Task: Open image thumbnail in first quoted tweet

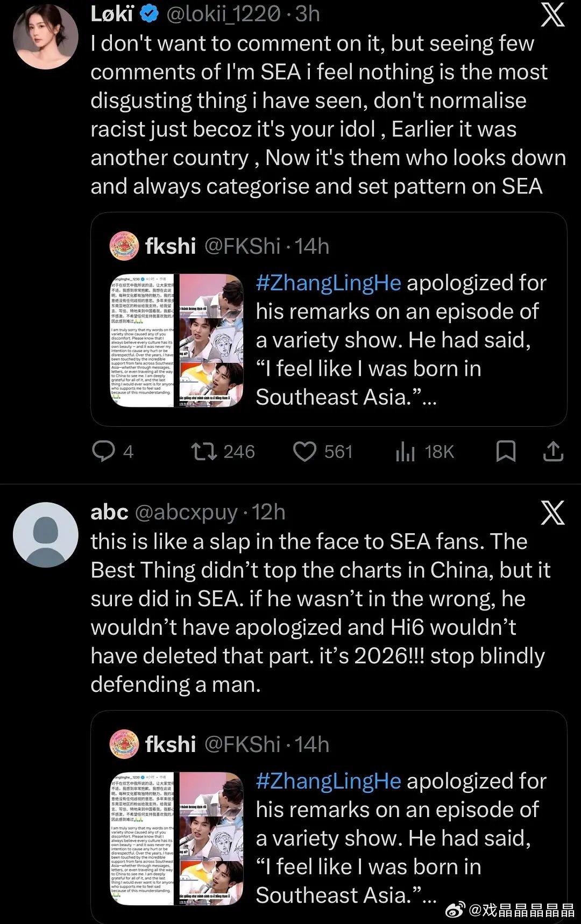Action: pos(176,340)
